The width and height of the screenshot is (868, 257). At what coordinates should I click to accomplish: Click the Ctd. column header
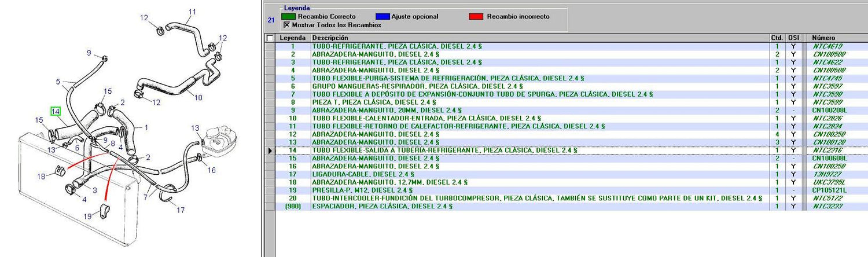[777, 38]
